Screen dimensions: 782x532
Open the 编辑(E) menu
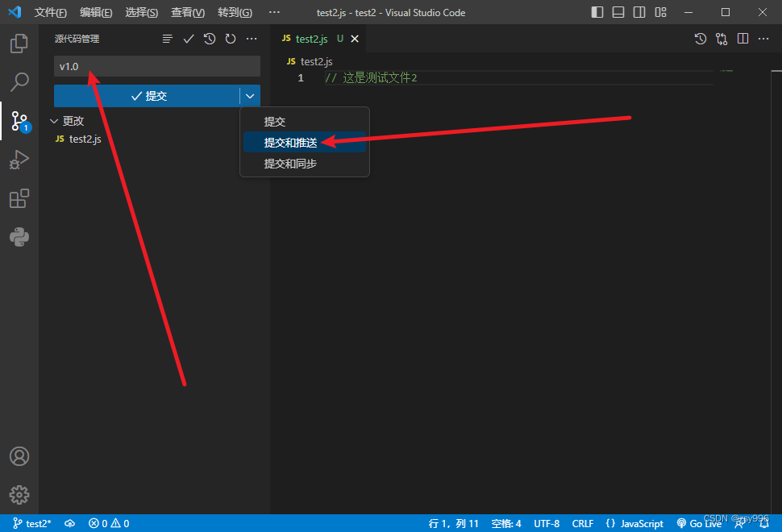coord(96,12)
